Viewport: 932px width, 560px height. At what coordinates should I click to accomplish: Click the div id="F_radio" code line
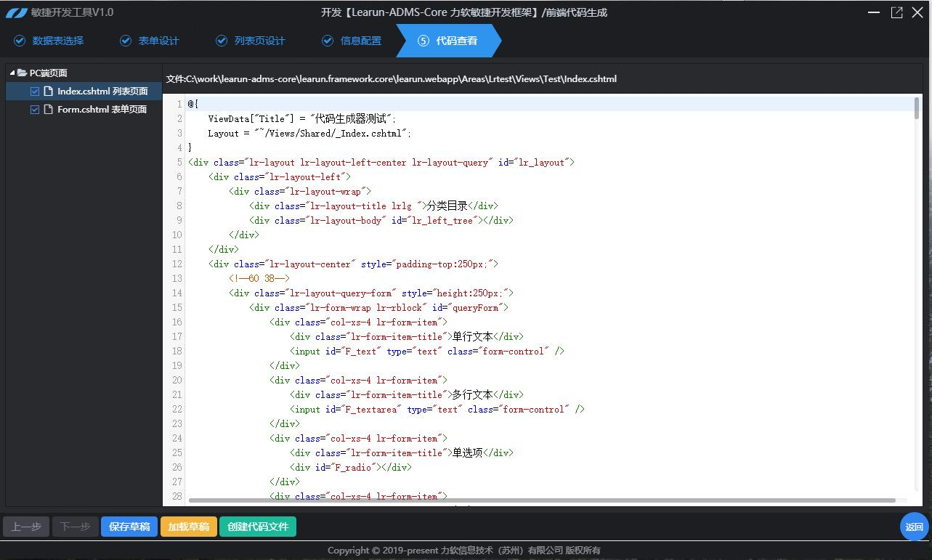351,467
